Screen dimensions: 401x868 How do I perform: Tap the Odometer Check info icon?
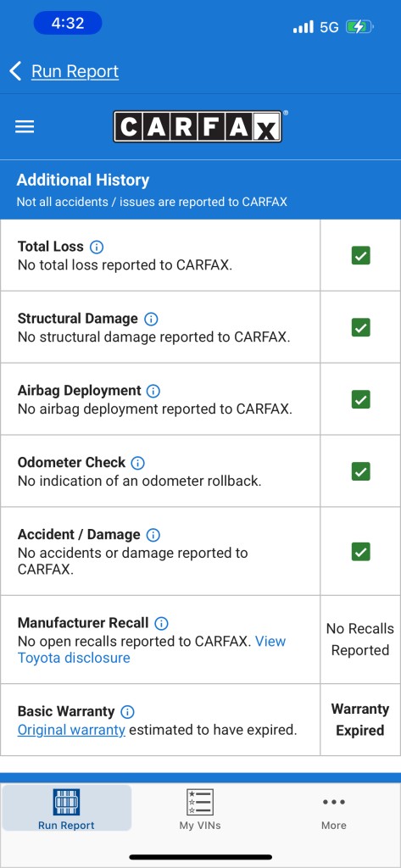point(137,463)
